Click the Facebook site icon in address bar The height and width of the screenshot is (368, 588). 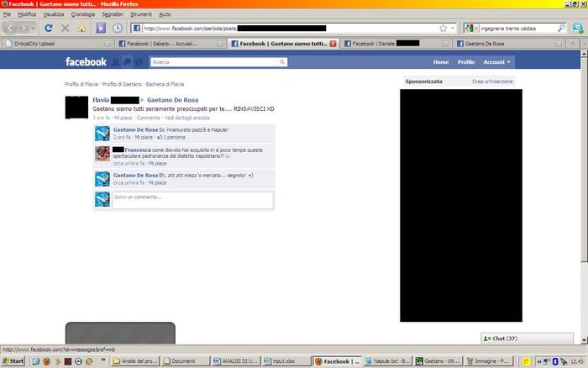pos(137,28)
